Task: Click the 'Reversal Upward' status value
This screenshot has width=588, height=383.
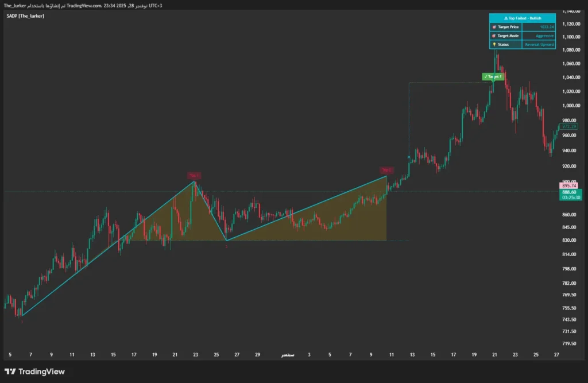Action: click(539, 45)
